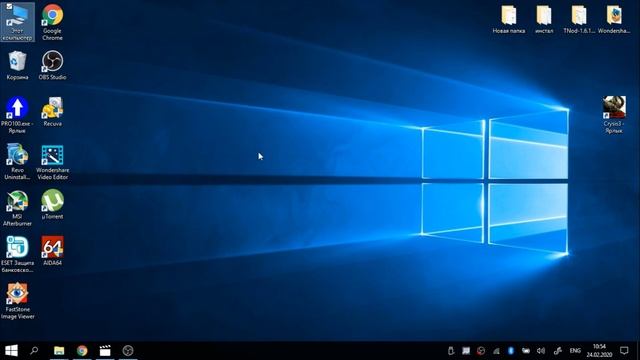Image resolution: width=640 pixels, height=360 pixels.
Task: Select the PRO100.exe shortcut icon
Action: [17, 115]
